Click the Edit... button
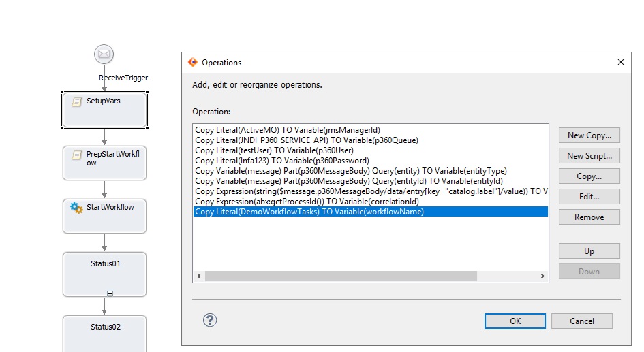 (589, 197)
